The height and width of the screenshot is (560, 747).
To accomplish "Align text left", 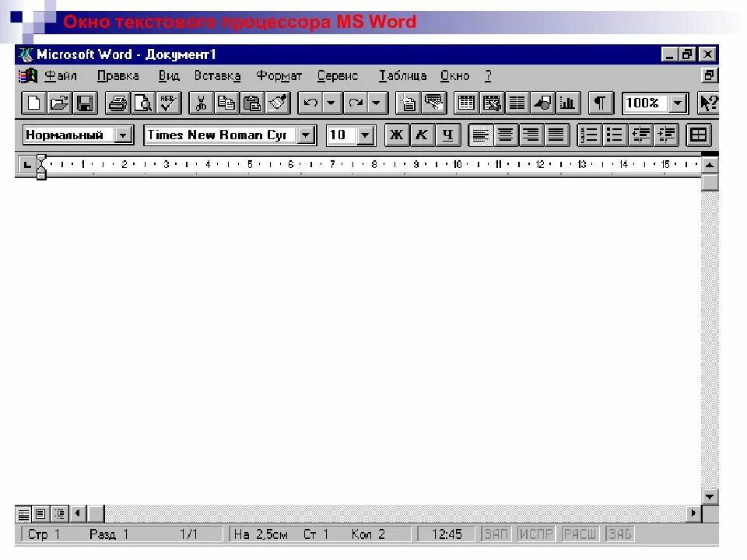I will 480,135.
